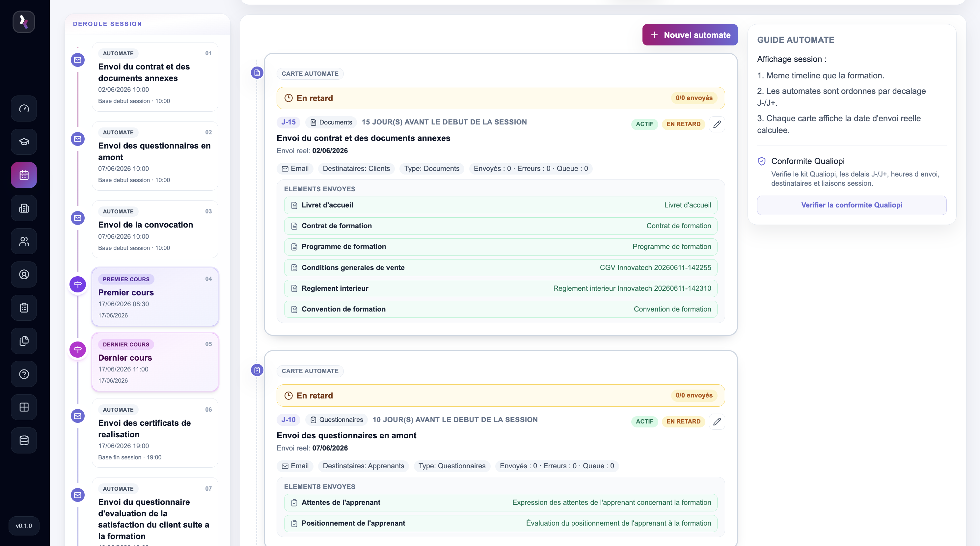Open the documents copy sidebar icon
This screenshot has height=546, width=980.
point(24,341)
